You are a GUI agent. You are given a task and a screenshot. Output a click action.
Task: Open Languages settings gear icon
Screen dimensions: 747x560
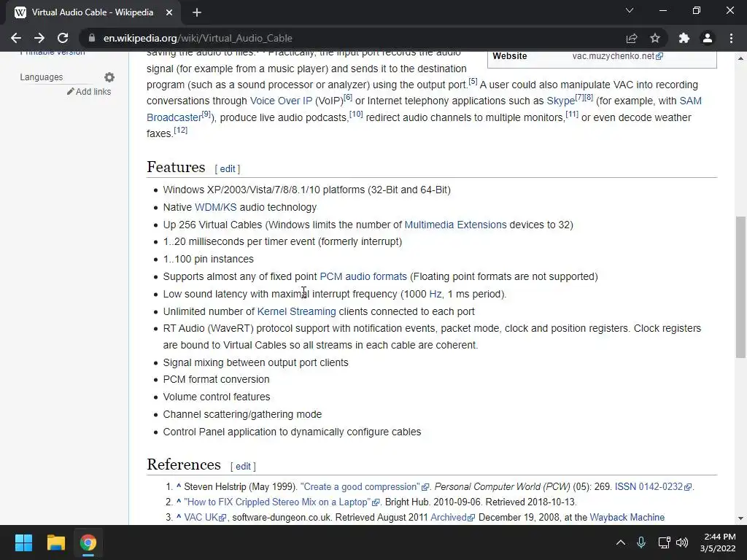109,77
